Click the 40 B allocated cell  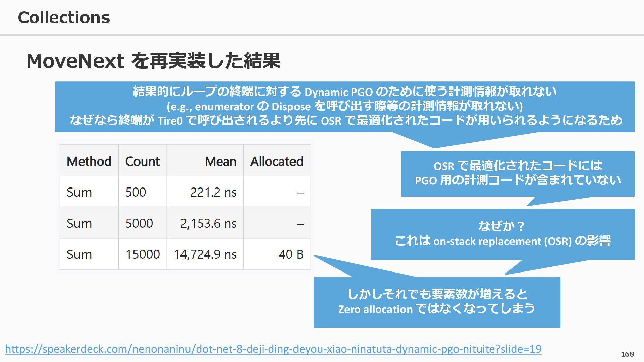[290, 254]
